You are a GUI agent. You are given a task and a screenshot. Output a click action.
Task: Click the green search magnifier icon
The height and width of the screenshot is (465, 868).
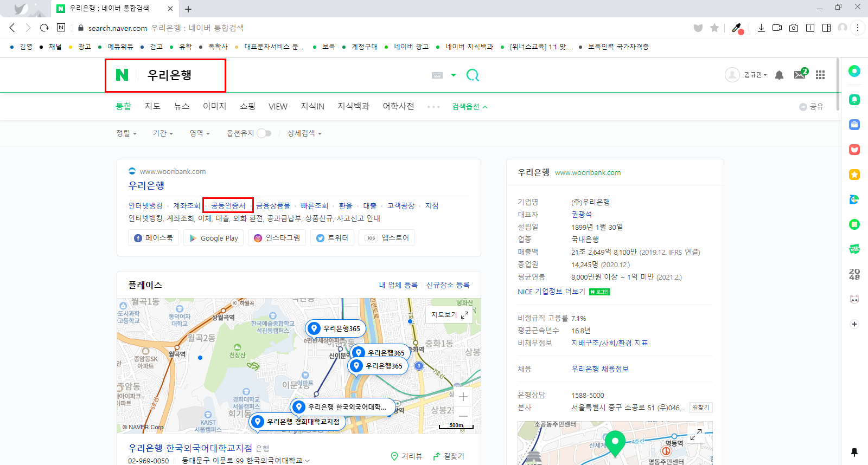[473, 75]
